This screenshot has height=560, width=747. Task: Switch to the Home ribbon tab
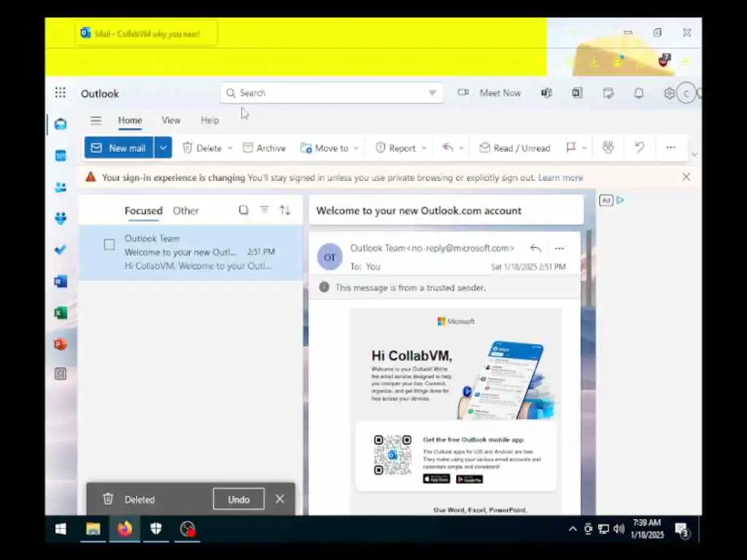(x=130, y=120)
